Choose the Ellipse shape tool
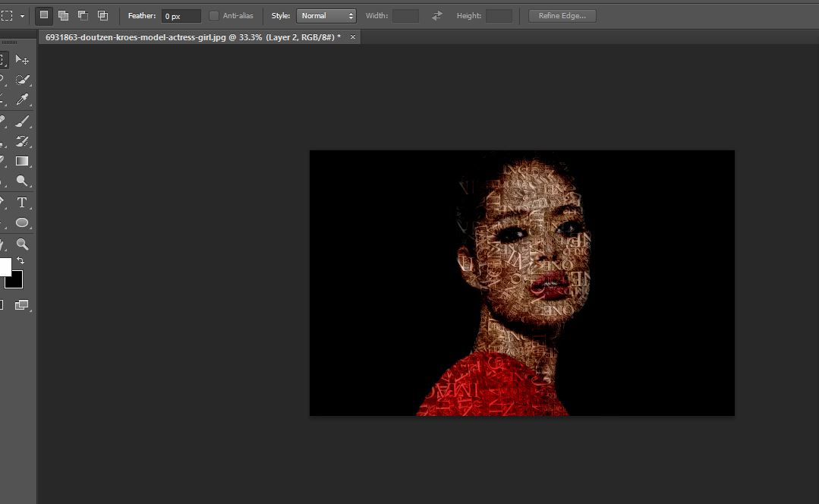The image size is (819, 504). (21, 222)
